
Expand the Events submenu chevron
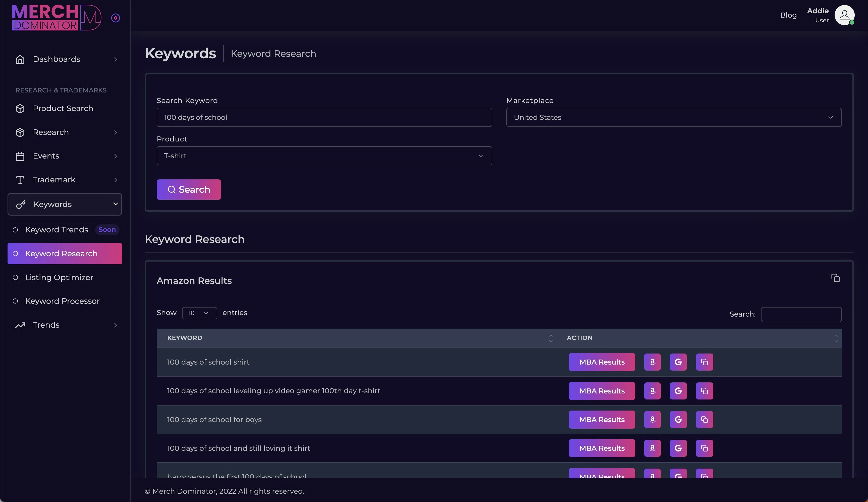[116, 156]
